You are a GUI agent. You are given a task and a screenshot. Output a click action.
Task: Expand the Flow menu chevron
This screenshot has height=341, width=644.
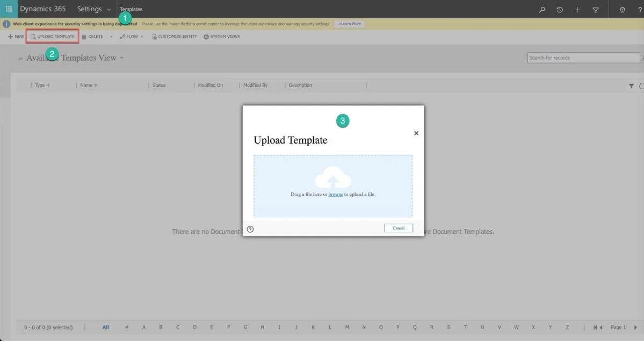click(142, 37)
